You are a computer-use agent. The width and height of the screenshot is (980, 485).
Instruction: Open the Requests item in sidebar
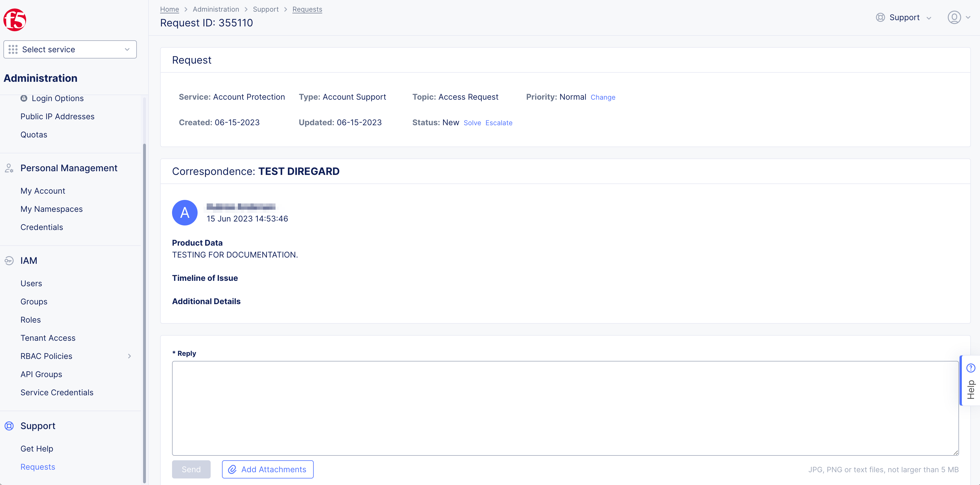point(38,467)
